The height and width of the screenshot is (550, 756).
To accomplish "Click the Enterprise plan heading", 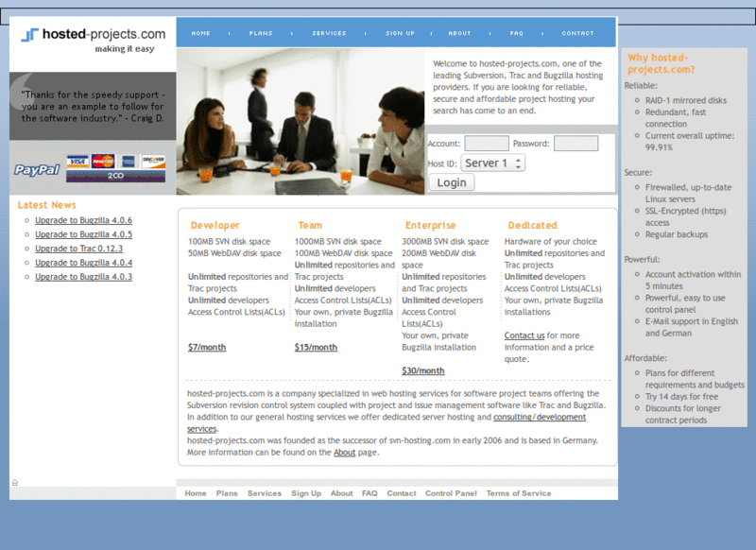I will 431,226.
